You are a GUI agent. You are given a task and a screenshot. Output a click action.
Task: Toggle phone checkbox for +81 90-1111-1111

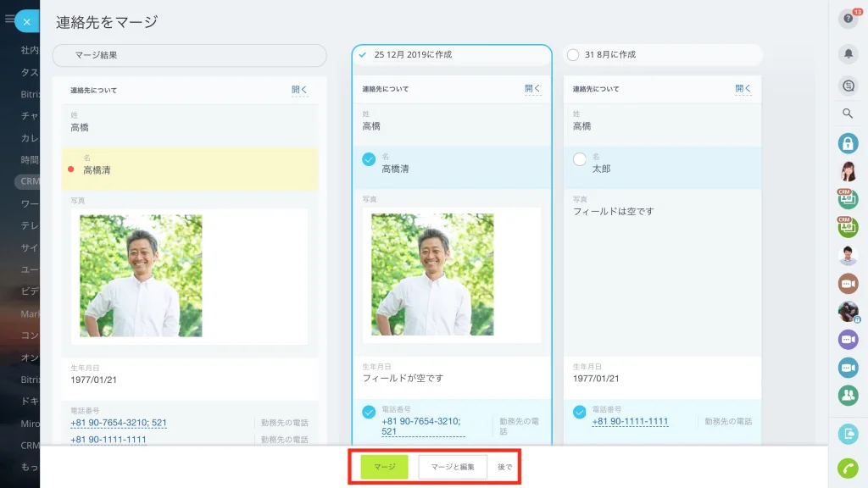(x=580, y=413)
